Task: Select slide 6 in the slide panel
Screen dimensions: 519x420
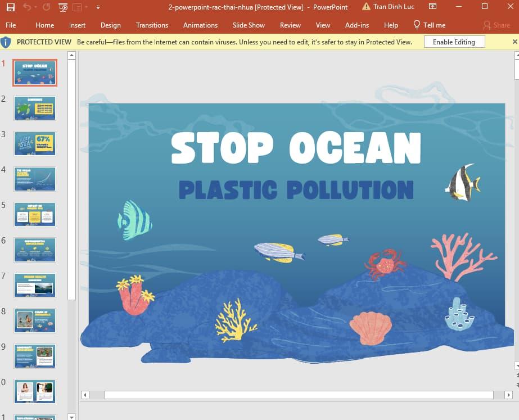Action: 34,250
